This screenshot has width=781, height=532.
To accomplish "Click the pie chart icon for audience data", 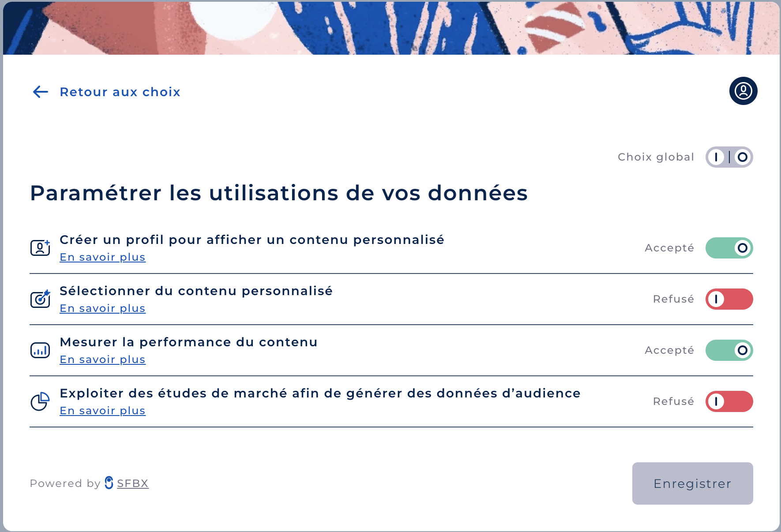I will 40,401.
